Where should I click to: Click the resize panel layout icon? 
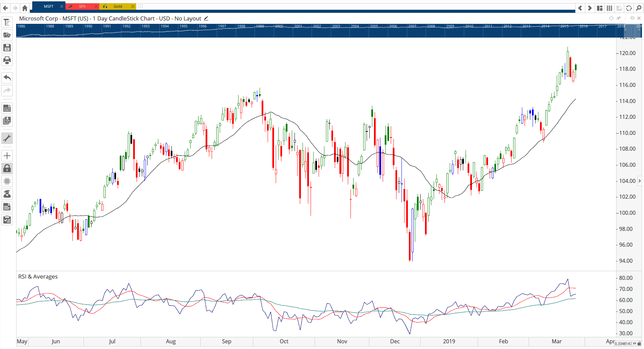pos(619,8)
